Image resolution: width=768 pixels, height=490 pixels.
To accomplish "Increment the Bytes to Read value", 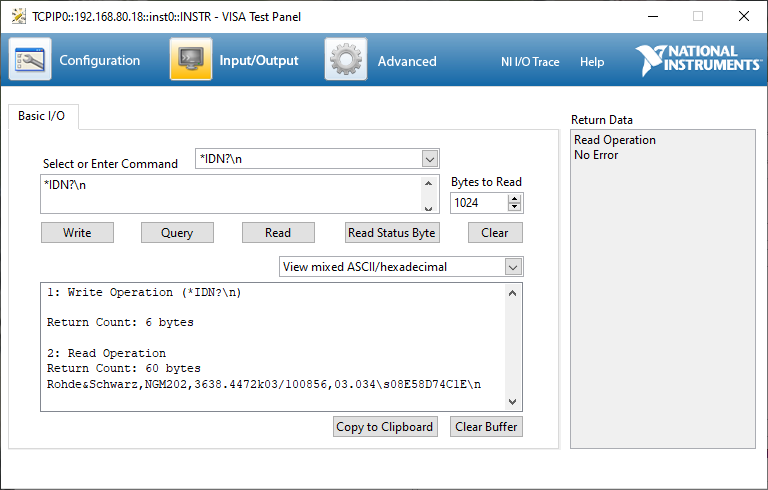I will pyautogui.click(x=514, y=198).
